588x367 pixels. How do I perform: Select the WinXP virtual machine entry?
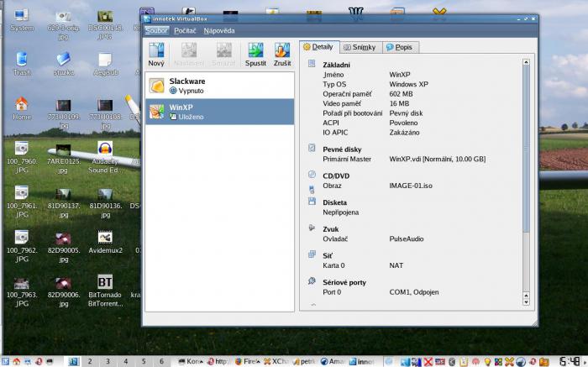219,112
